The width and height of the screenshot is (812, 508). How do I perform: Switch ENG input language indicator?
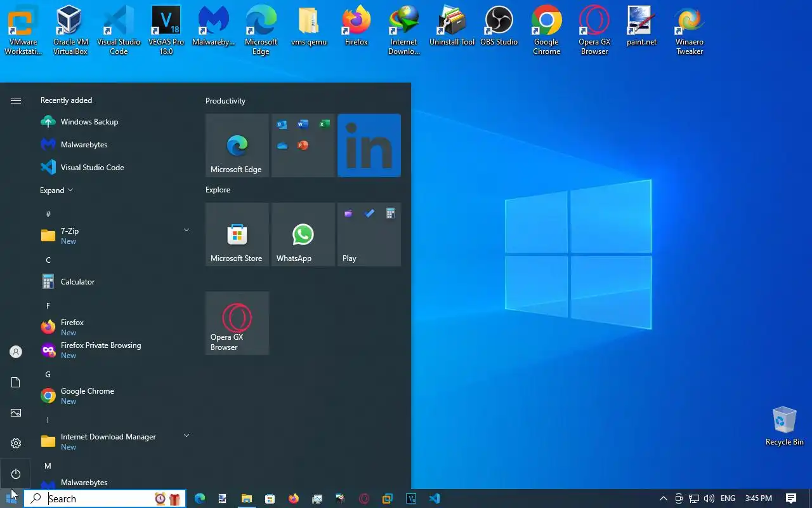click(728, 498)
